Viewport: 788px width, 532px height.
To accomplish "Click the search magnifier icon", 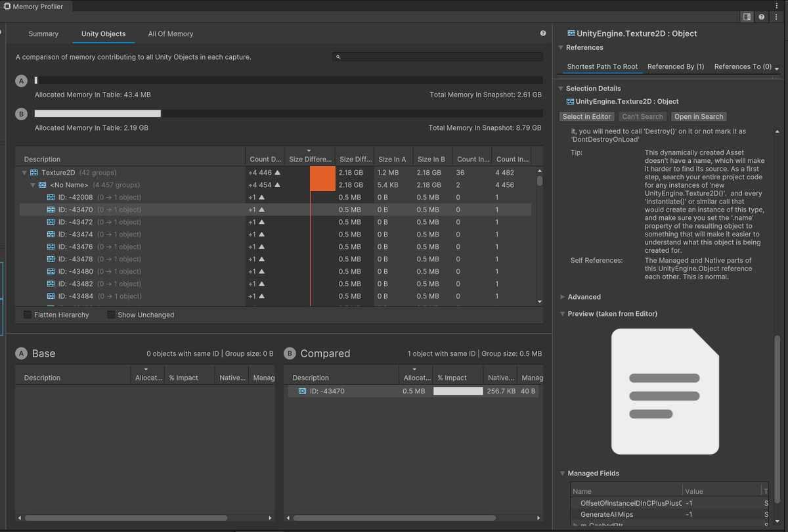I will pyautogui.click(x=338, y=57).
